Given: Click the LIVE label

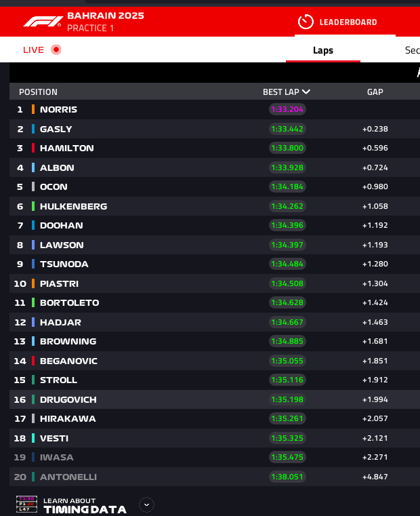Looking at the screenshot, I should click(x=34, y=49).
